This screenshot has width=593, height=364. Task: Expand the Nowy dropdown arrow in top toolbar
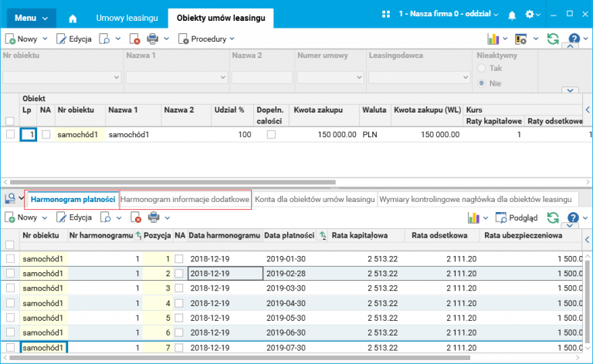pos(45,39)
